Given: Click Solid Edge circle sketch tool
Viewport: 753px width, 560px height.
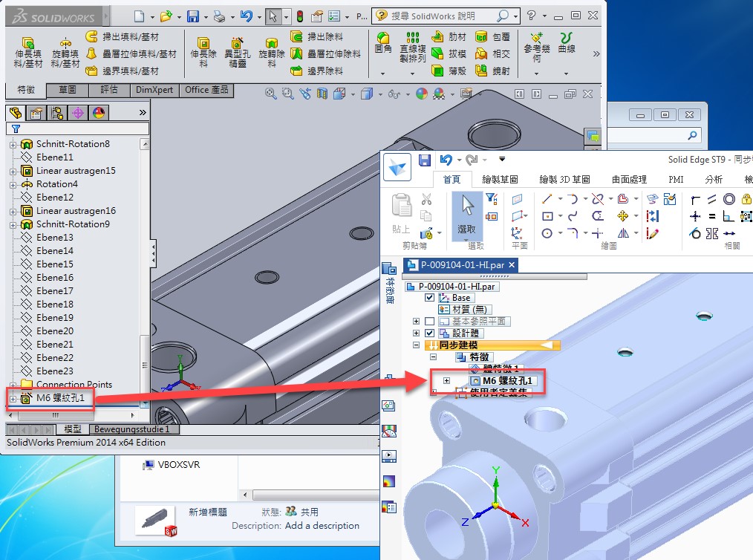Looking at the screenshot, I should tap(547, 233).
